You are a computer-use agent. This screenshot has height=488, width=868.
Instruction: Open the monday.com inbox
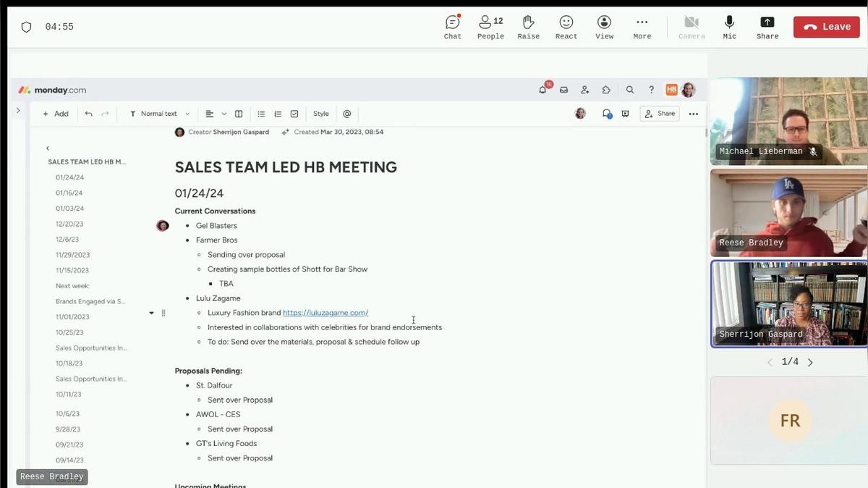coord(564,90)
